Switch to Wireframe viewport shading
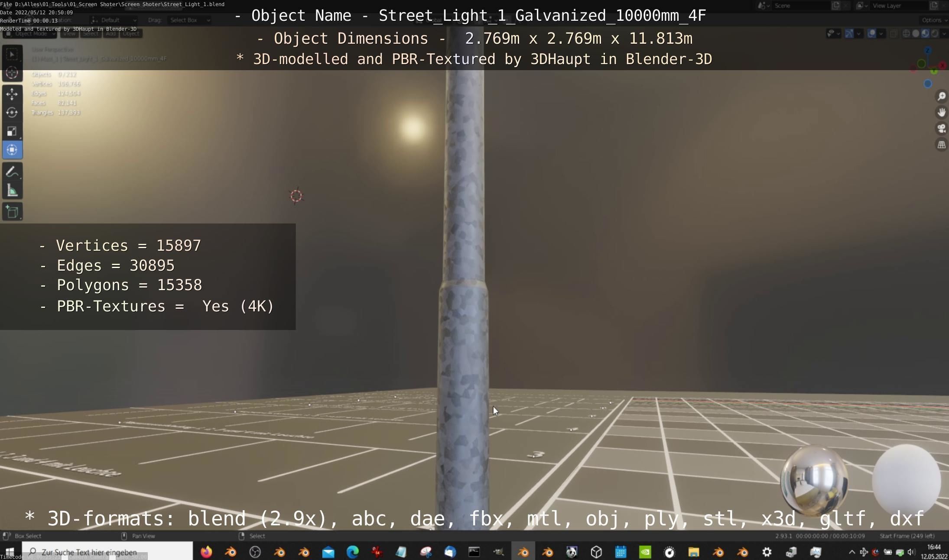This screenshot has height=560, width=949. click(906, 33)
